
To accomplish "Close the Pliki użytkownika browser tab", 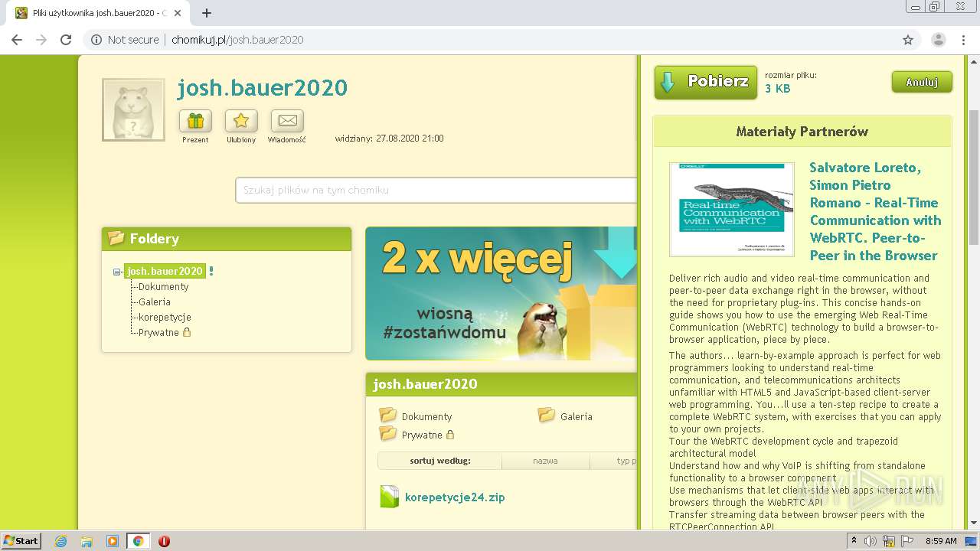I will click(x=178, y=13).
